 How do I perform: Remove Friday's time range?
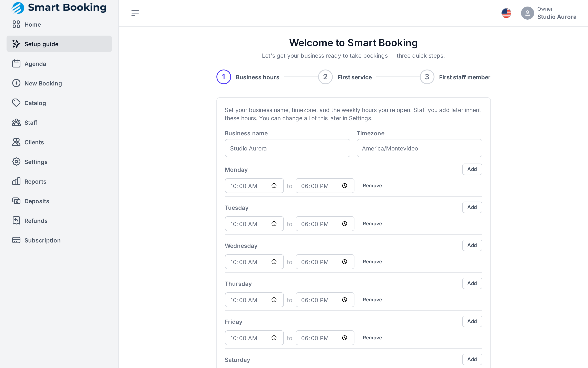tap(372, 338)
